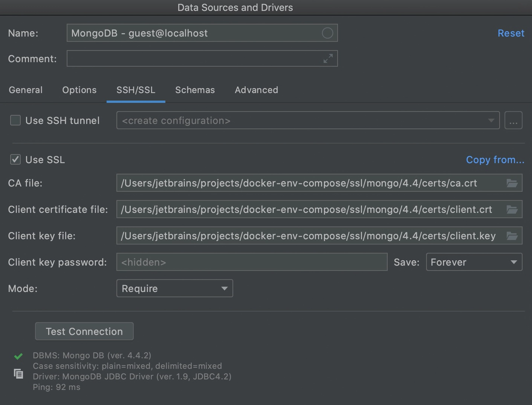Focus the Client key password field
The height and width of the screenshot is (405, 532).
tap(252, 262)
